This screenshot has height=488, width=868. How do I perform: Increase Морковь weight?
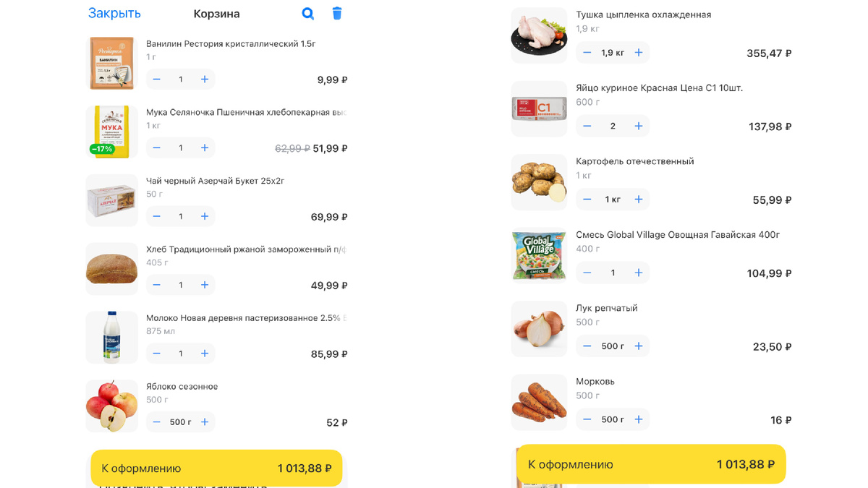[x=638, y=419]
